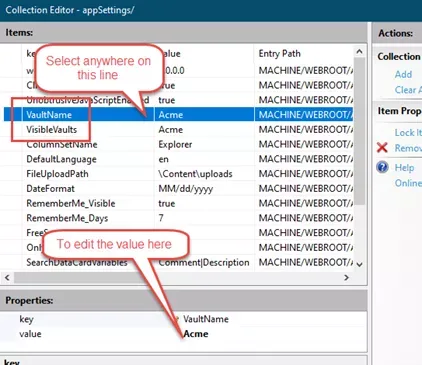Click the Add link under Collection
422x365 pixels.
[403, 74]
